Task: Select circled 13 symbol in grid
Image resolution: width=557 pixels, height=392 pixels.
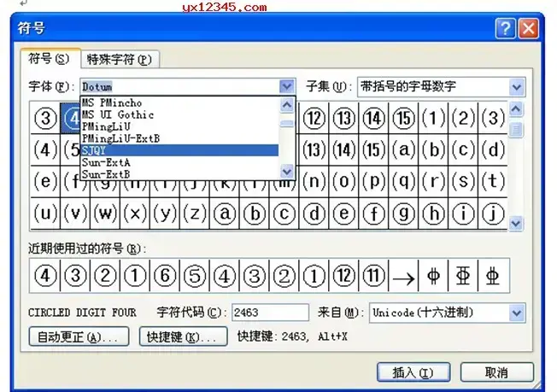Action: (x=344, y=118)
